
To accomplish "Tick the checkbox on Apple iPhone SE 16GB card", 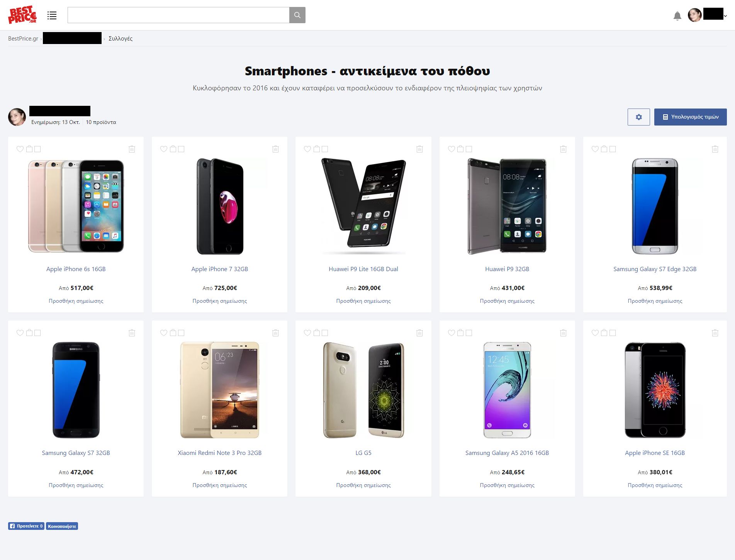I will (x=613, y=333).
